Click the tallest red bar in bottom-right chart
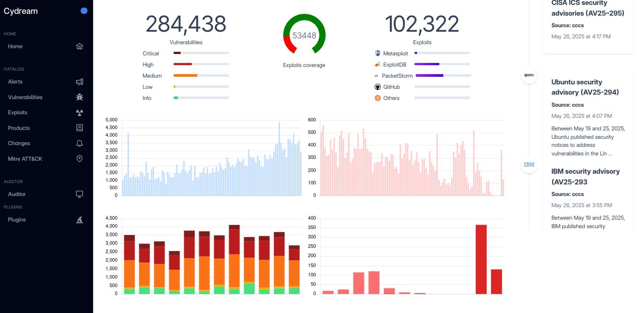This screenshot has width=644, height=313. tap(481, 259)
